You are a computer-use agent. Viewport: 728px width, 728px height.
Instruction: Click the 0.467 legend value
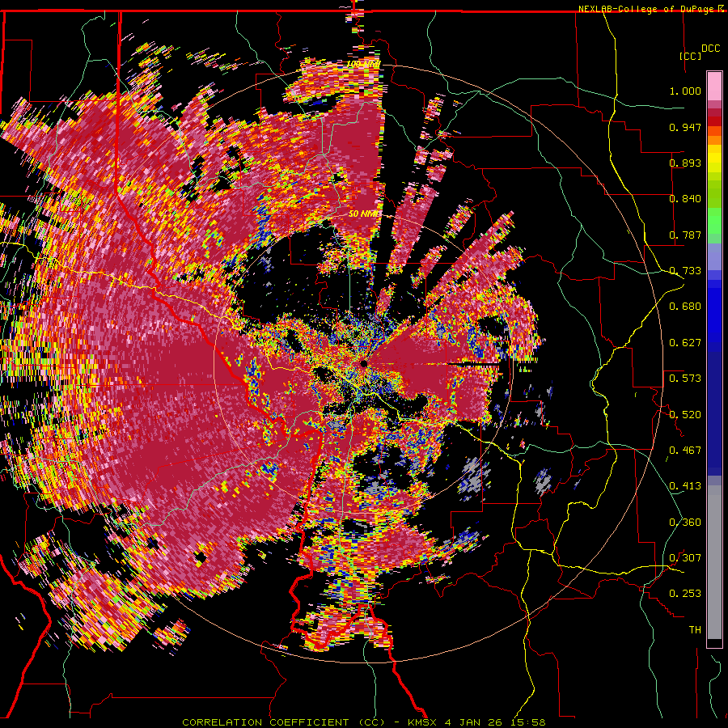coord(685,451)
